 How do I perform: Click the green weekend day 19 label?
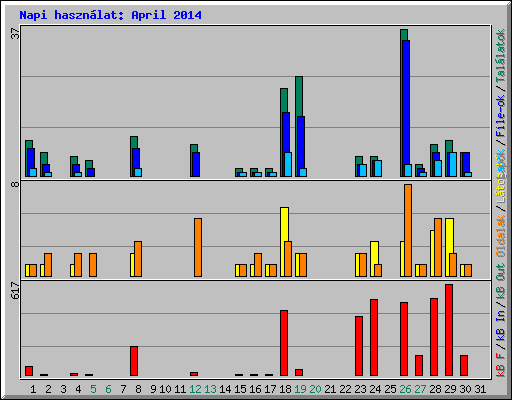pos(300,389)
